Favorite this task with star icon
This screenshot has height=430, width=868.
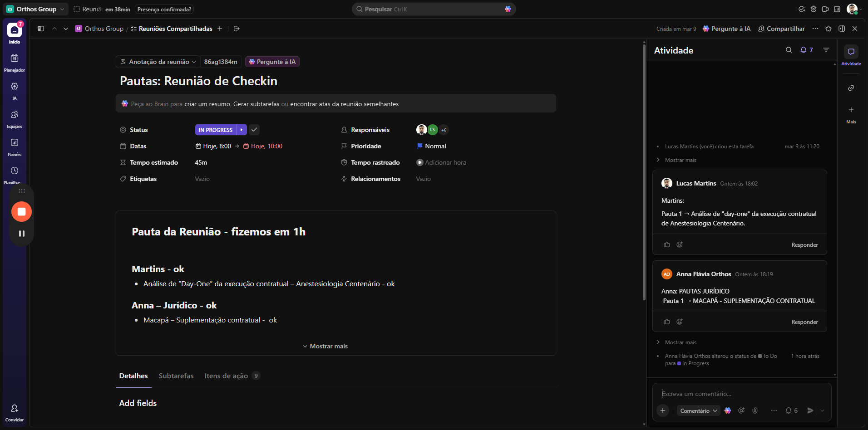tap(829, 29)
